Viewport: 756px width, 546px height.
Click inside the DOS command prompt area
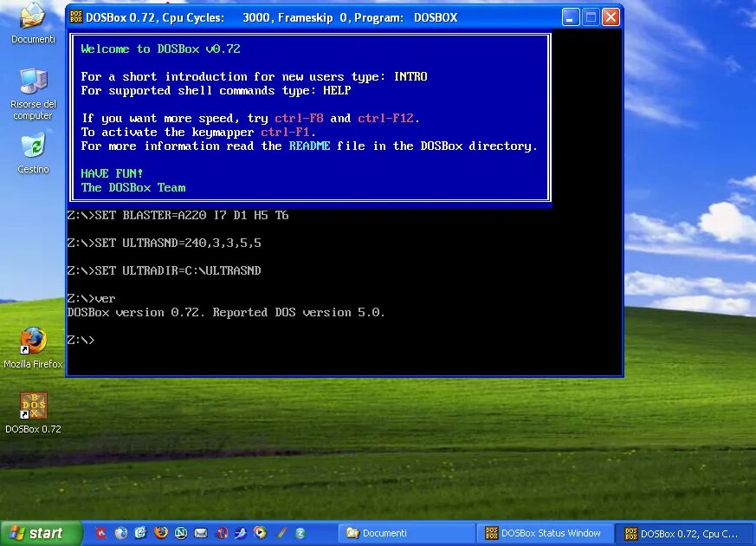coord(346,338)
